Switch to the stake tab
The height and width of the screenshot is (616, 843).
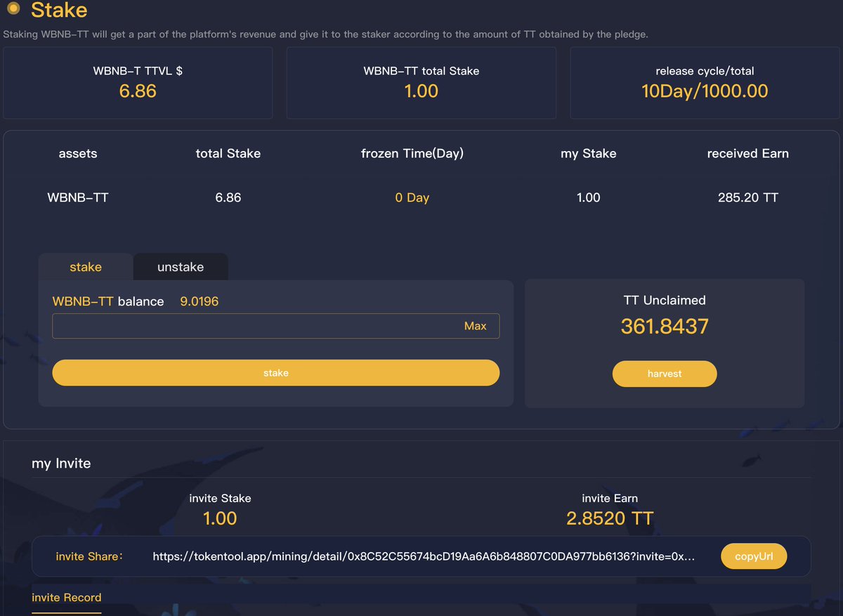86,267
